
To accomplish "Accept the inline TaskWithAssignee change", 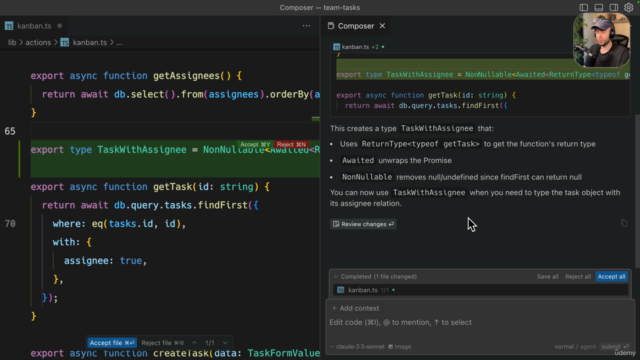I will 255,144.
